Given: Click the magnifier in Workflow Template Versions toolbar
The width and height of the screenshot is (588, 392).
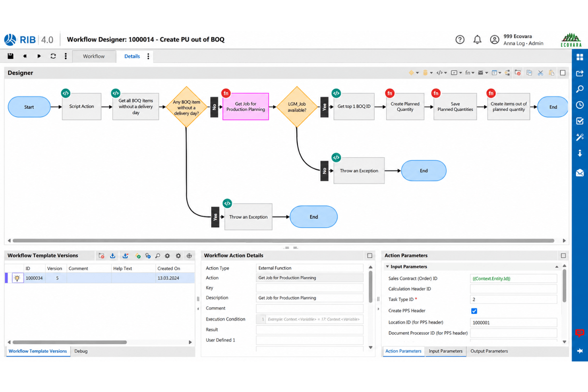Looking at the screenshot, I should coord(158,256).
